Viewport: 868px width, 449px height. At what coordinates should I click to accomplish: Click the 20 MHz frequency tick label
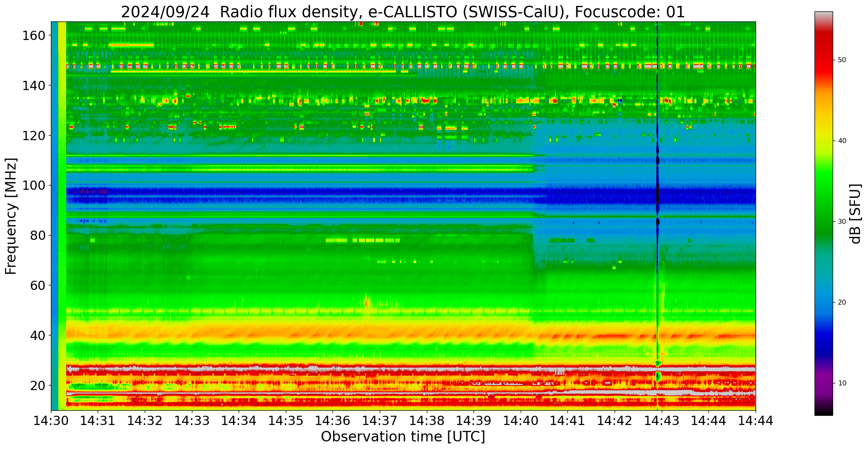coord(38,385)
